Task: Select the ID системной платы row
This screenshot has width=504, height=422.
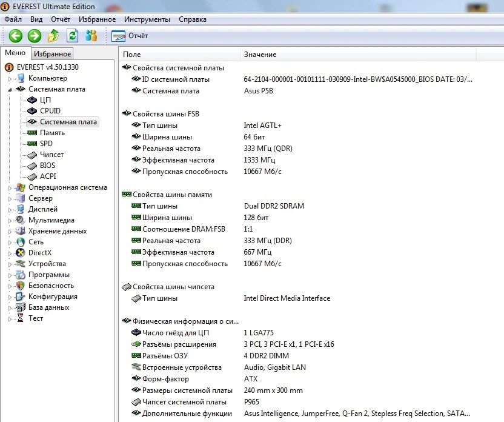Action: tap(302, 79)
